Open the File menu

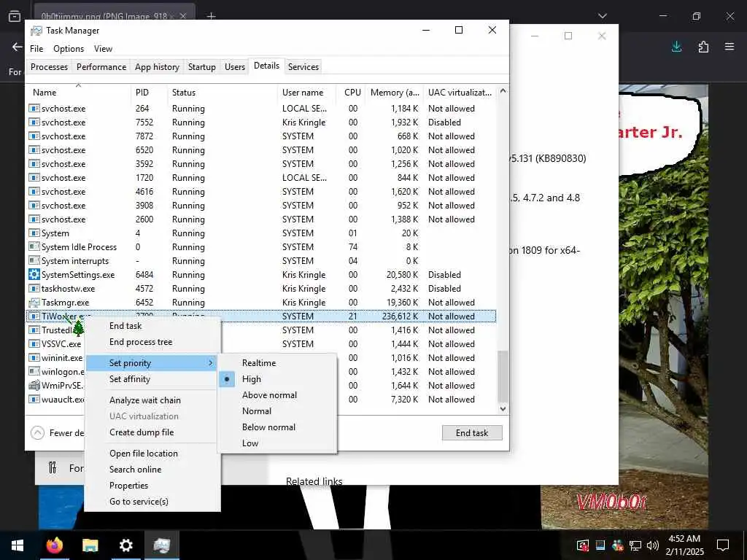tap(36, 49)
